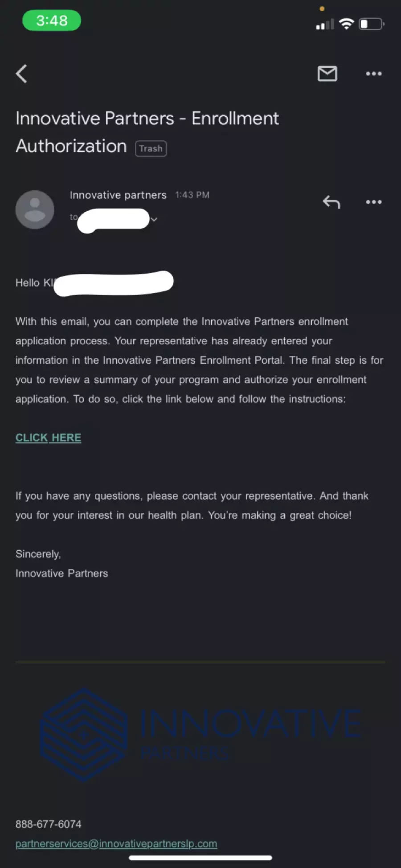The height and width of the screenshot is (868, 401).
Task: Open message options three-dot menu beside reply
Action: (373, 202)
